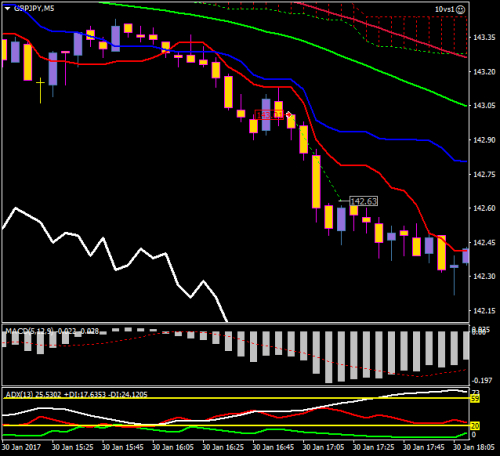Screen dimensions: 500x456
Task: Click the 10vs1 expert advisor label
Action: [445, 9]
